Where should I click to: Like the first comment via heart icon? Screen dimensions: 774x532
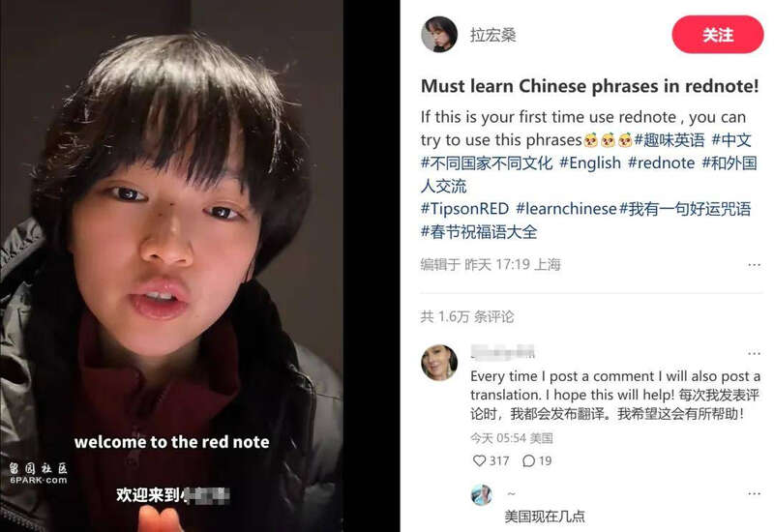click(x=479, y=460)
